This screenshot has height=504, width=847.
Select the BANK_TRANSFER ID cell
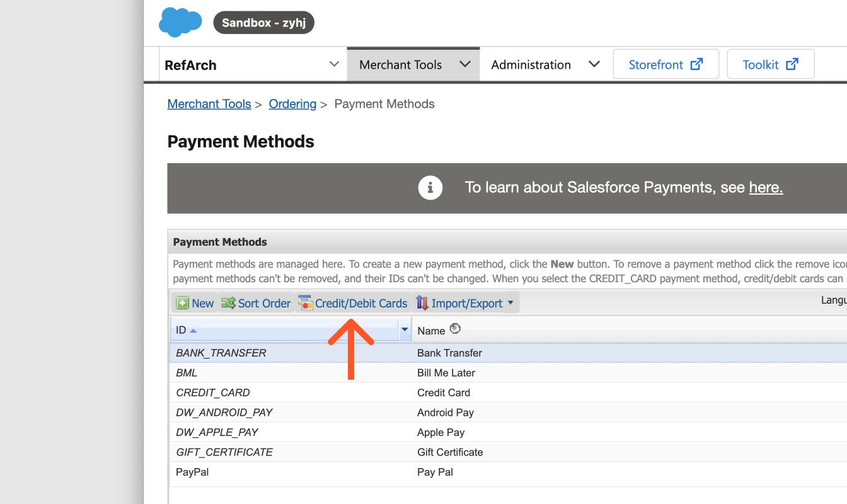pyautogui.click(x=221, y=353)
